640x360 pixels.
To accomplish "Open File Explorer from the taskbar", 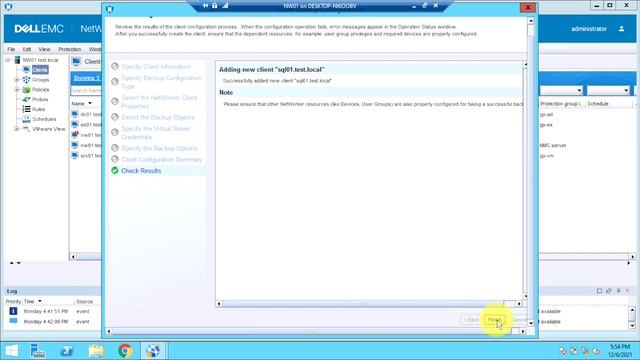I will (96, 351).
